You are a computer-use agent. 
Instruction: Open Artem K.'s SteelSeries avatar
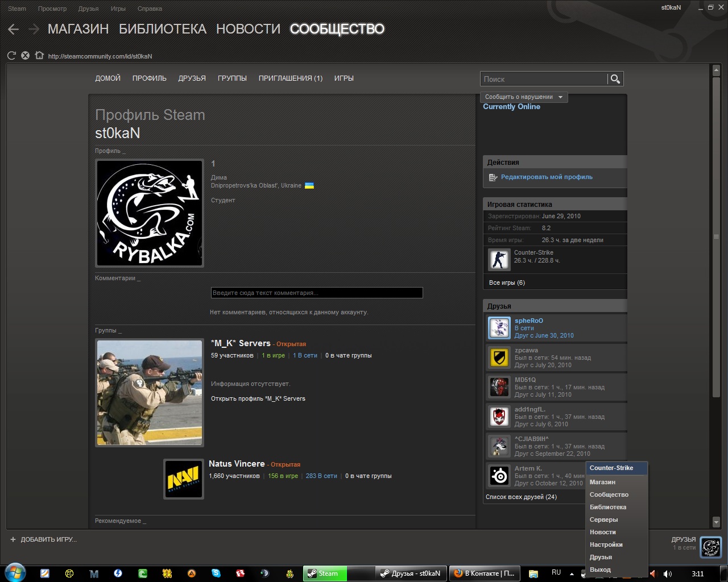click(499, 476)
